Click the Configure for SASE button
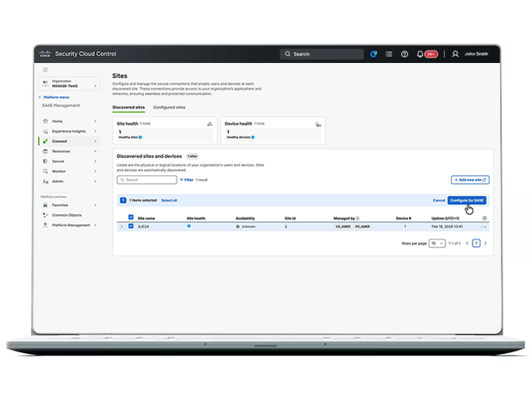The width and height of the screenshot is (532, 399). (467, 200)
